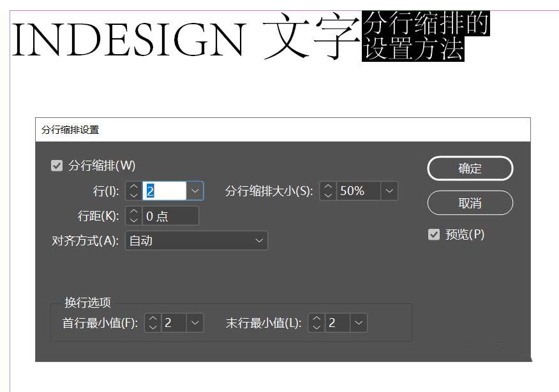This screenshot has height=392, width=559.
Task: Click the 末行最小值(L) value field
Action: coord(338,323)
